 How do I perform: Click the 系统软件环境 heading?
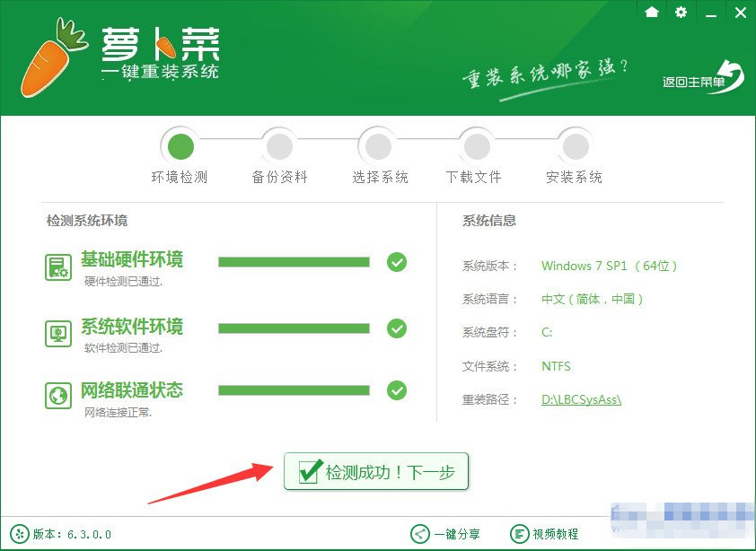[132, 327]
